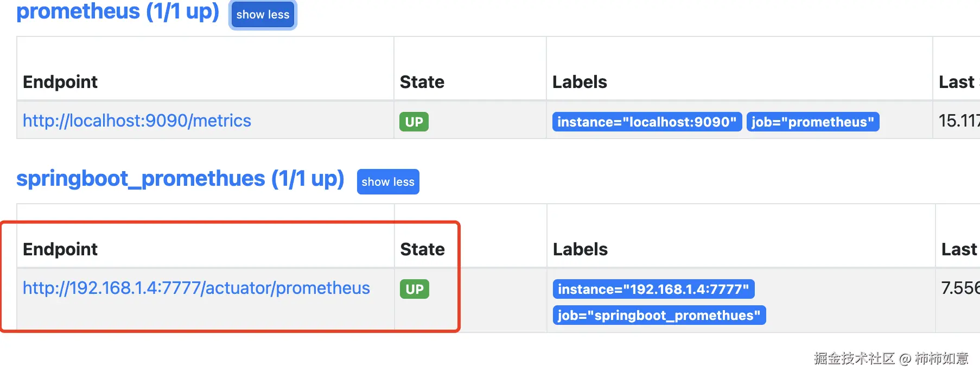
Task: Click the green UP indicator inside the red outline
Action: point(414,288)
